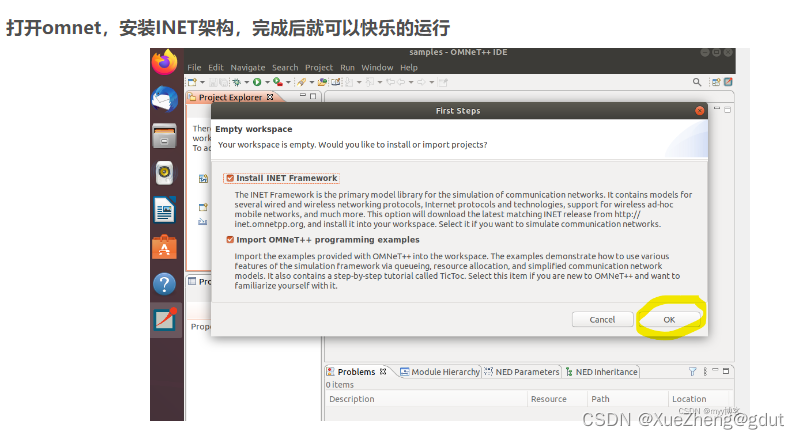The height and width of the screenshot is (439, 799).
Task: Maximize the Project Explorer panel
Action: 313,96
